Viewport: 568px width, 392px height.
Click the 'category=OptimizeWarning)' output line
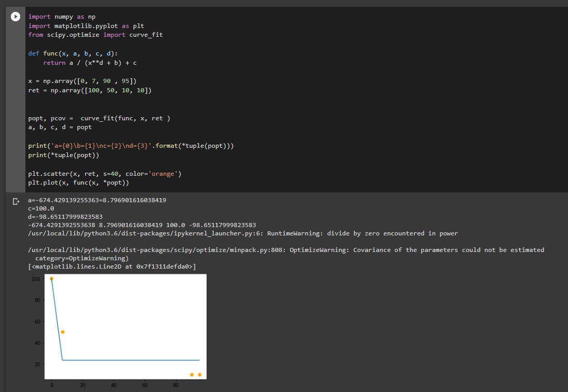coord(82,258)
